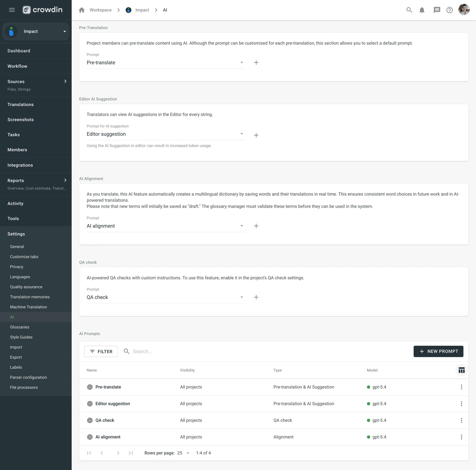Add new prompt next to QA check dropdown
Viewport: 476px width, 470px height.
coord(256,297)
